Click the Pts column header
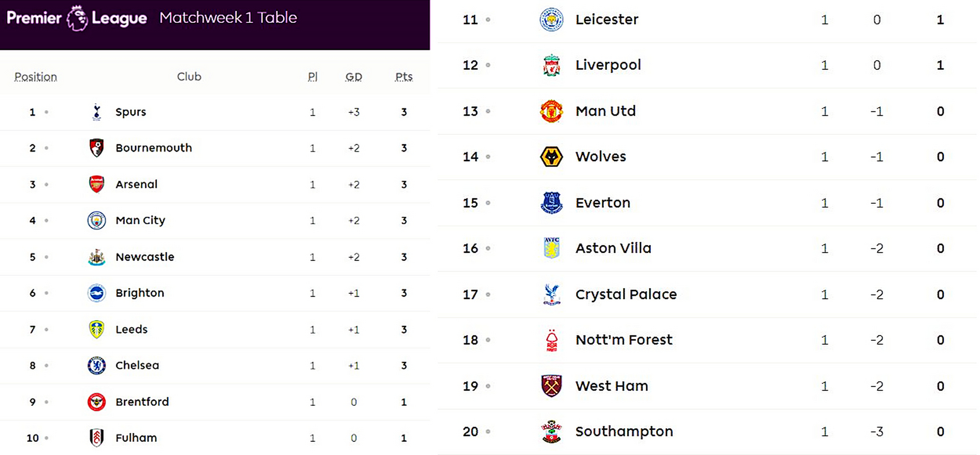This screenshot has height=455, width=980. point(404,77)
